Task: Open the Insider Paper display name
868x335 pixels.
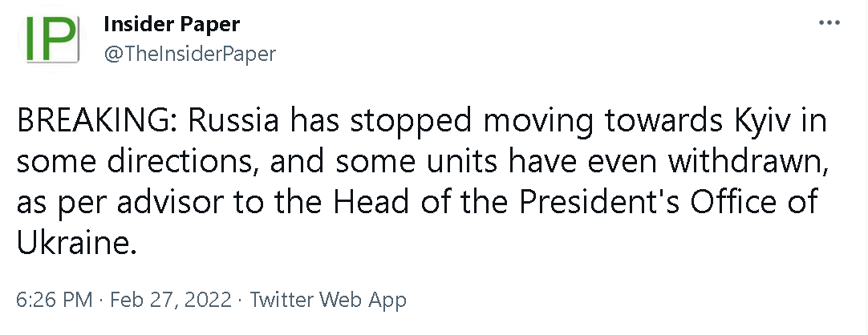Action: [x=172, y=24]
